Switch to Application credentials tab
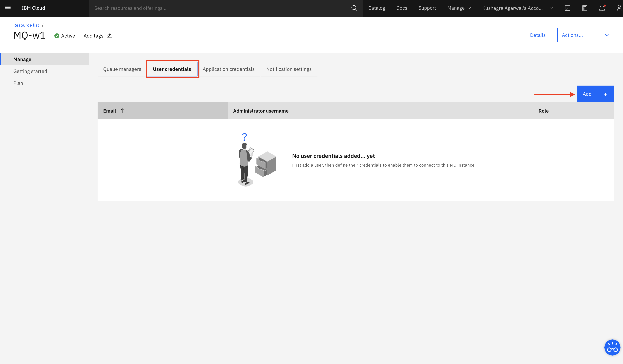Screen dimensions: 623x364 [228, 69]
